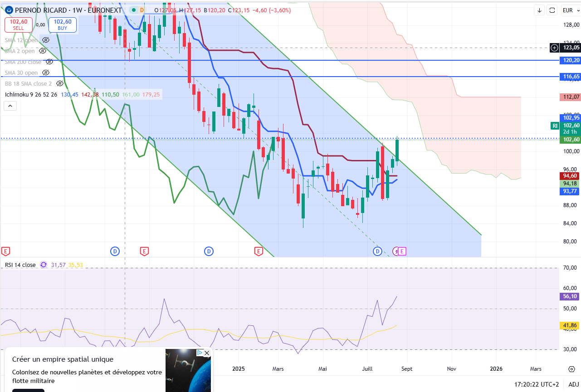Screen dimensions: 581x392
Task: Click the lightning bolt event icon near Sept
Action: pyautogui.click(x=395, y=251)
